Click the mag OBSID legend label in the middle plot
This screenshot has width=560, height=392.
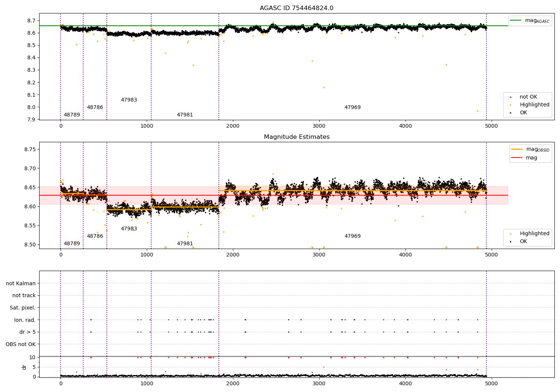pos(538,149)
